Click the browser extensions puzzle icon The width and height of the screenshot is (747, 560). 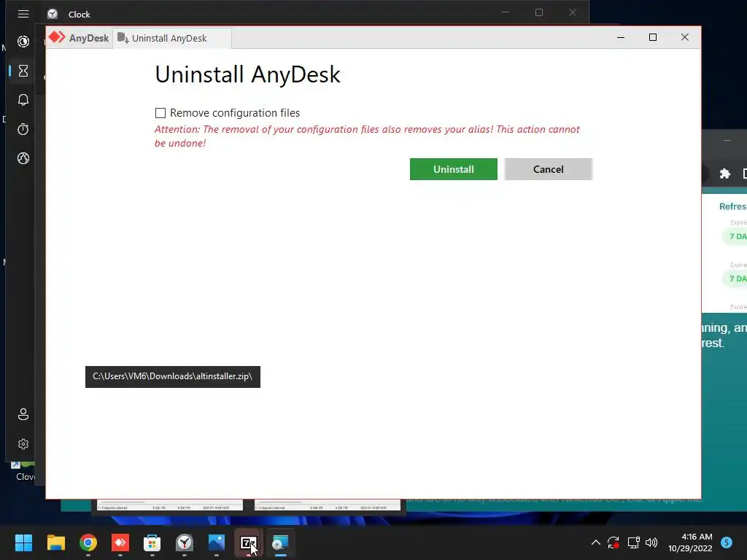pos(724,174)
